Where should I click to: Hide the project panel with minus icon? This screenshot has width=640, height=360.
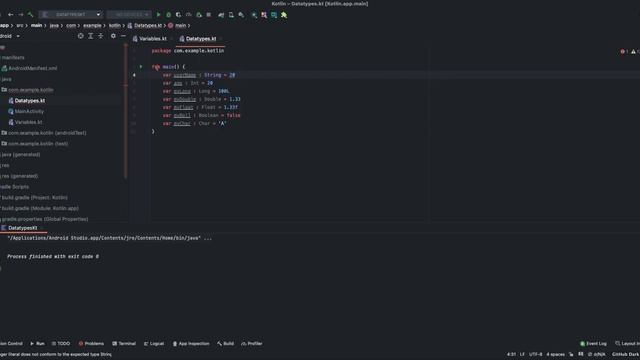pos(123,36)
